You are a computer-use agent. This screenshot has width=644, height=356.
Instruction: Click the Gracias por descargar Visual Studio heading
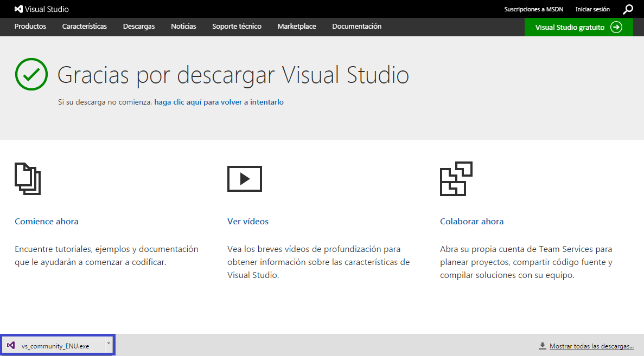point(233,75)
